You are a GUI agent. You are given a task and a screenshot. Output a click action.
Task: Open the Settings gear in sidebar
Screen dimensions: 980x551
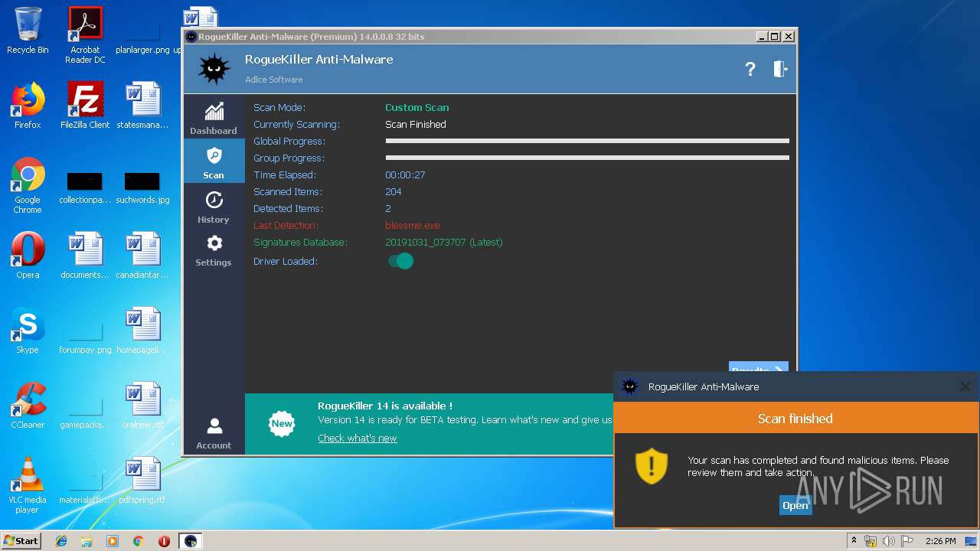point(214,249)
